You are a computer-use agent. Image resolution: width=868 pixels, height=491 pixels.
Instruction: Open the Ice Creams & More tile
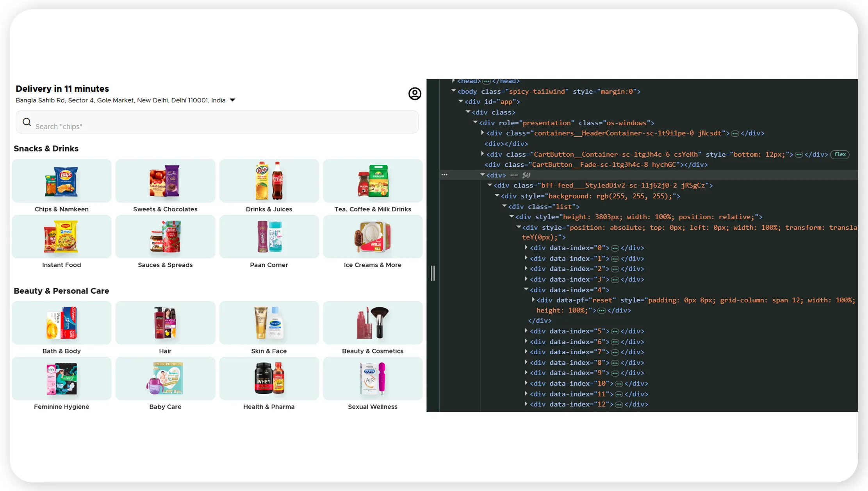point(373,242)
